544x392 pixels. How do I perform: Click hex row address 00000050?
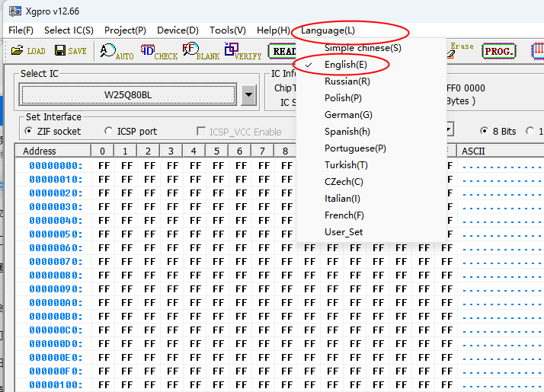(x=55, y=234)
